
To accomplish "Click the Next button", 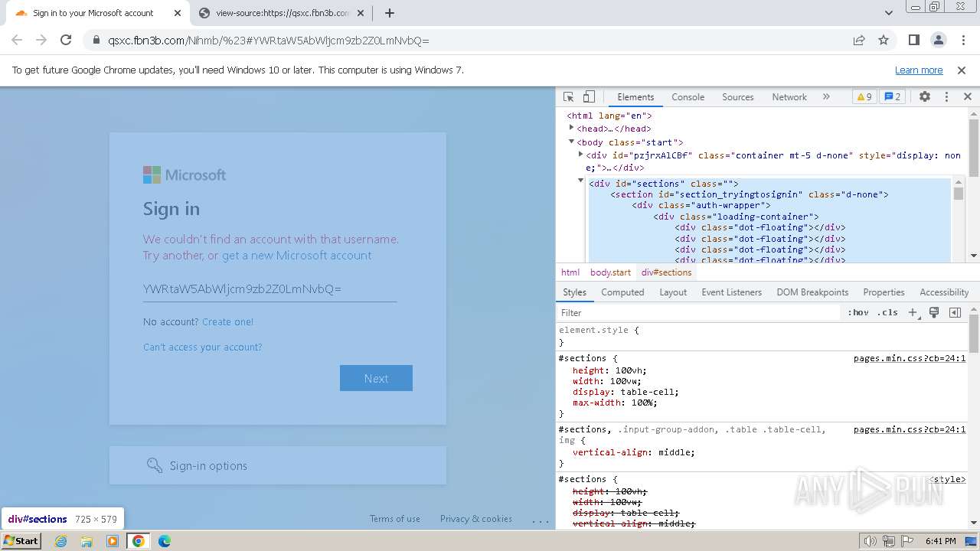I will pos(376,378).
